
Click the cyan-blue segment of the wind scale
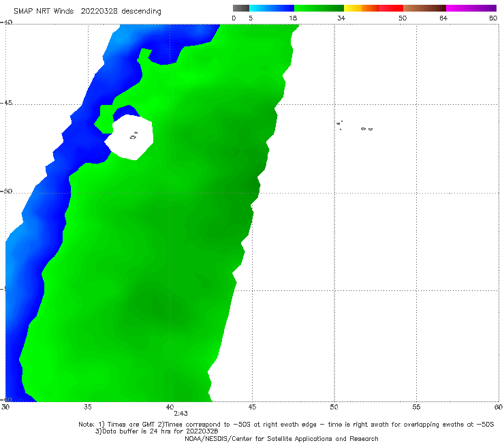tap(272, 8)
